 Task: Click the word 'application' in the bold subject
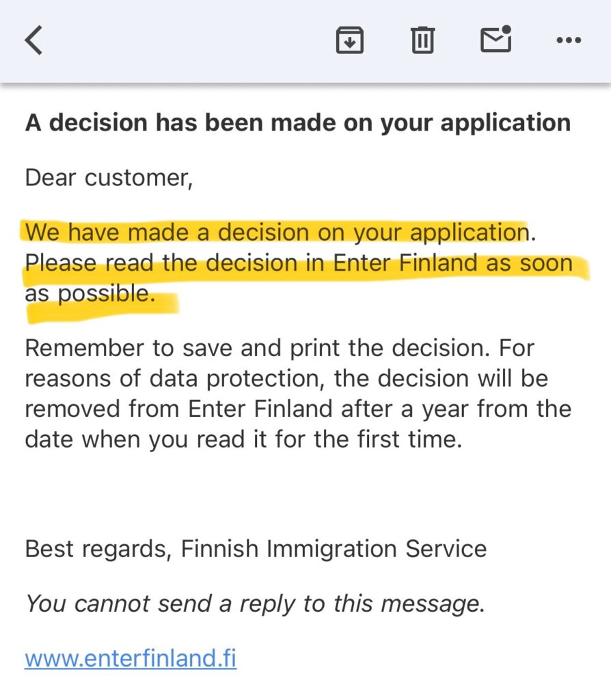click(x=506, y=123)
